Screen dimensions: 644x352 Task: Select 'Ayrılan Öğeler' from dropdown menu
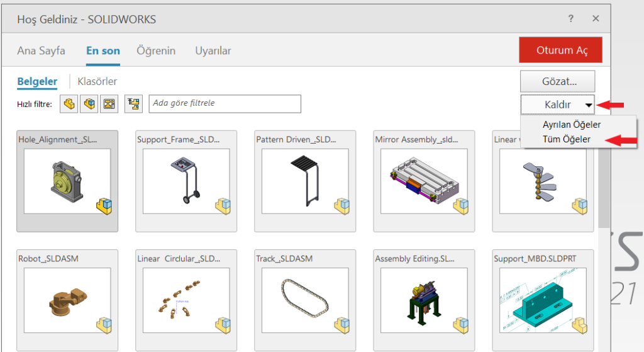571,125
